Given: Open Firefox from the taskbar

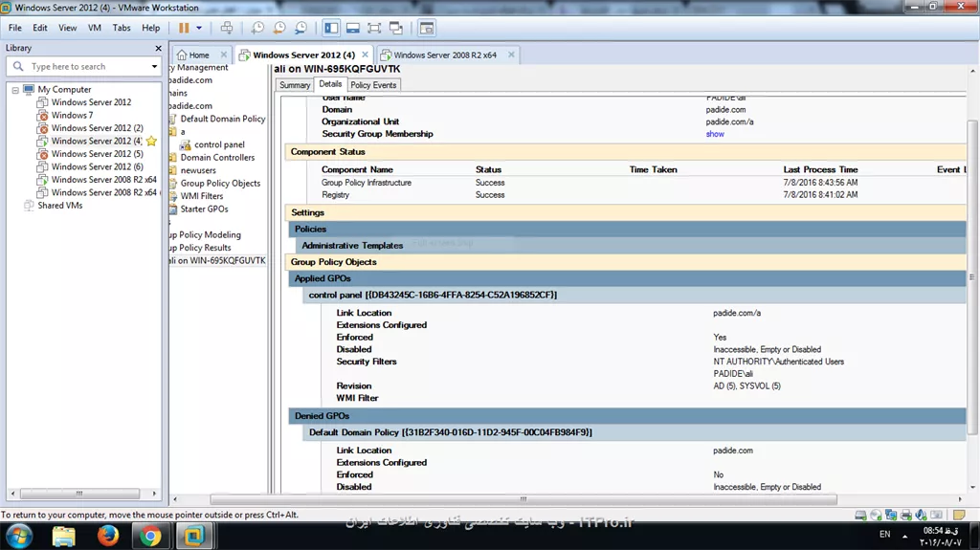Looking at the screenshot, I should 107,537.
